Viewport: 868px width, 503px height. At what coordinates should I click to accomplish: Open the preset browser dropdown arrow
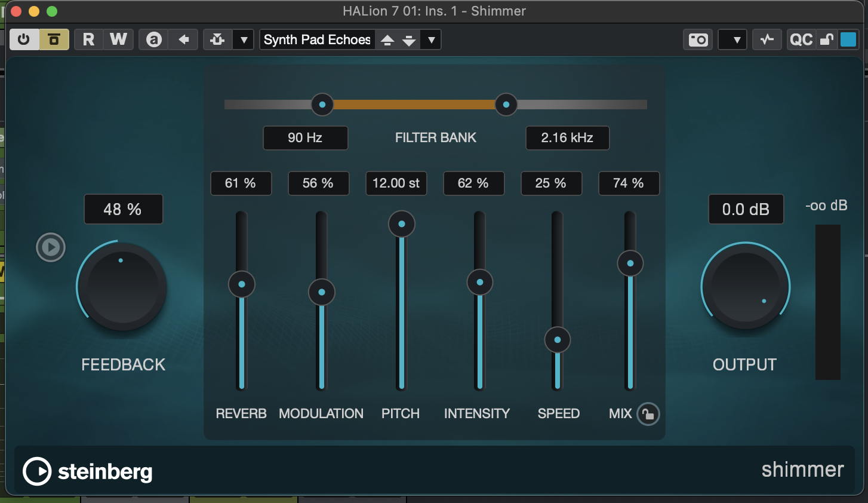click(431, 40)
